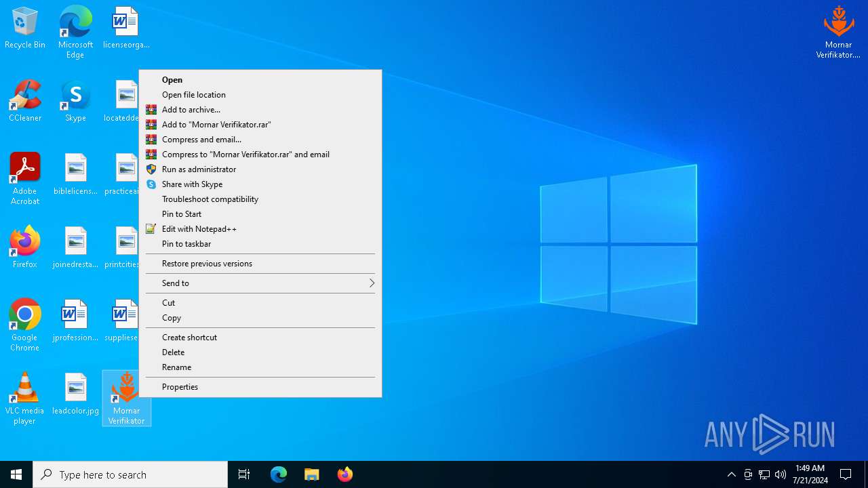Select the leadcolor.jpg file icon
Image resolution: width=868 pixels, height=488 pixels.
(x=75, y=394)
